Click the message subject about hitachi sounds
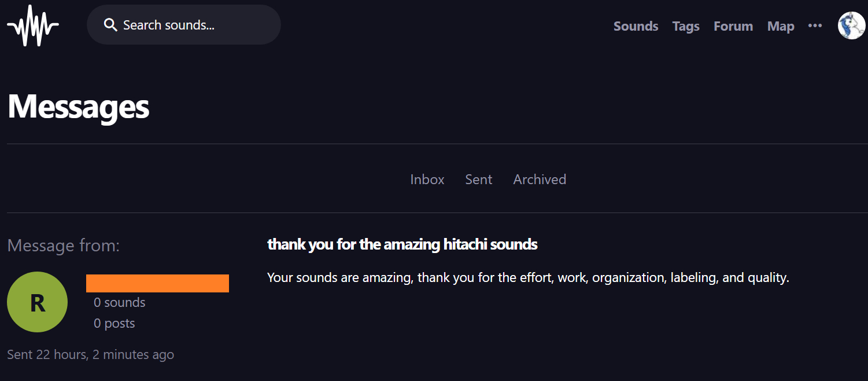This screenshot has height=381, width=868. (402, 244)
